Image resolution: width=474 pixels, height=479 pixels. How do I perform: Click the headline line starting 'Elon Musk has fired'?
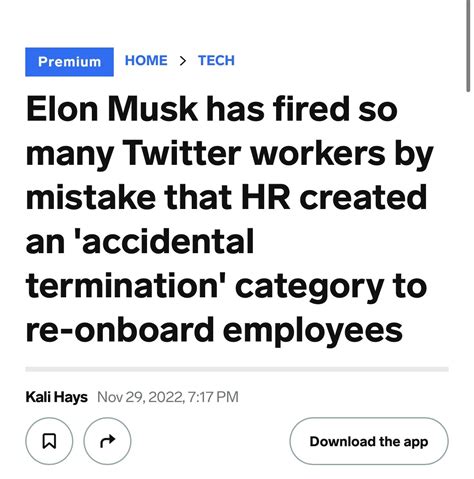click(x=212, y=109)
